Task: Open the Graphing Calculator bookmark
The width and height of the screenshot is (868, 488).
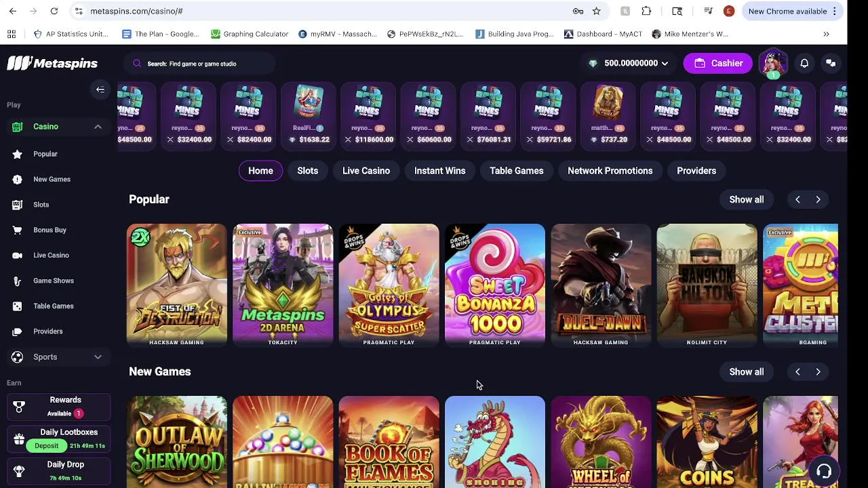Action: [250, 34]
